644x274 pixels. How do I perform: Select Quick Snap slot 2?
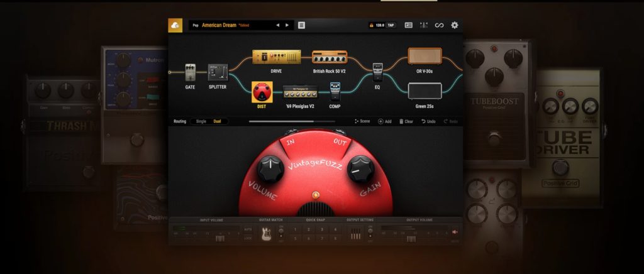(x=308, y=229)
